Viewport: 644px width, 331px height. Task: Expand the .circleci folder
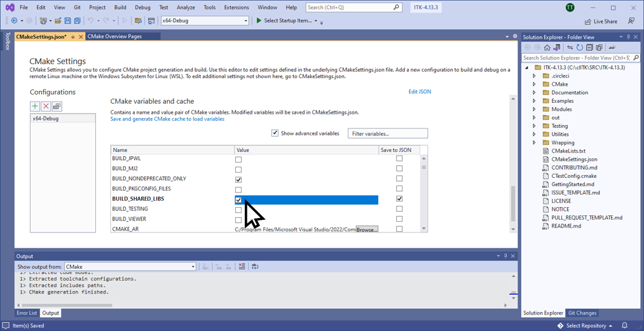tap(534, 76)
